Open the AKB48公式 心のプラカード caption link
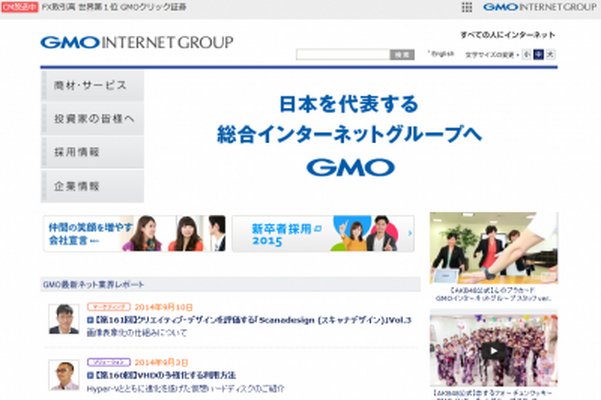The width and height of the screenshot is (601, 400). tap(494, 294)
